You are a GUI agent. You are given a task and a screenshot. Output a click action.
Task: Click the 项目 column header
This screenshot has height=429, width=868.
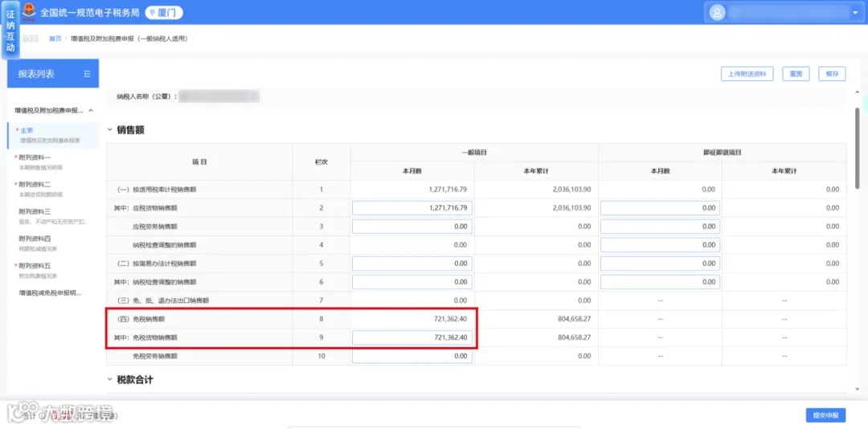coord(199,161)
